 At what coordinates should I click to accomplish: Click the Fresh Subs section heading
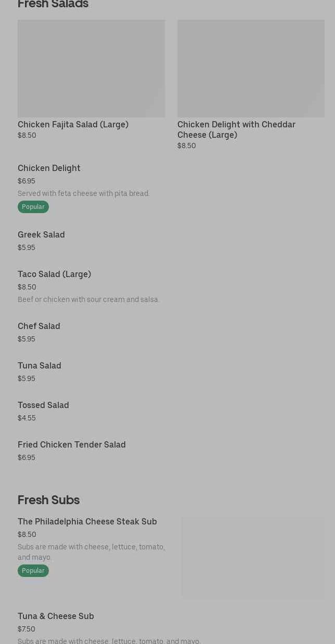(48, 500)
